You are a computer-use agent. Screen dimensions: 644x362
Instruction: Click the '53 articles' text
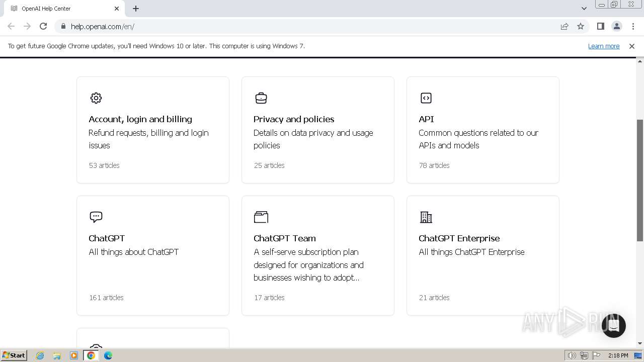[104, 165]
